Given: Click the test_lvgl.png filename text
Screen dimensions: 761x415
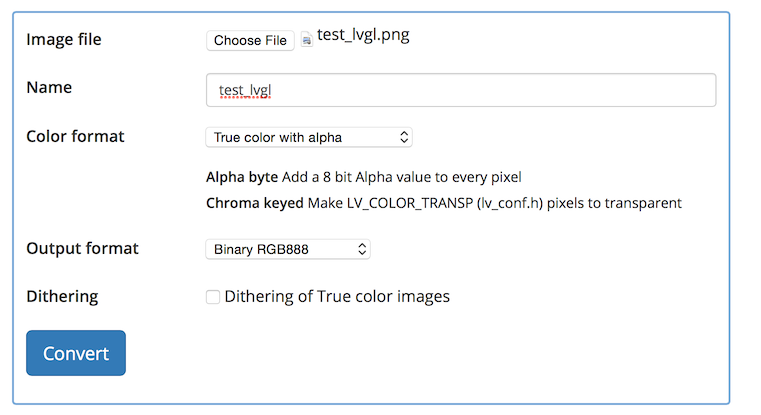Looking at the screenshot, I should (363, 36).
